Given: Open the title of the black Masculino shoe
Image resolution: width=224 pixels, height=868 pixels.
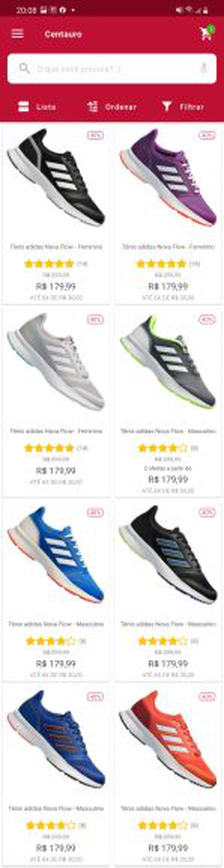Looking at the screenshot, I should (168, 624).
